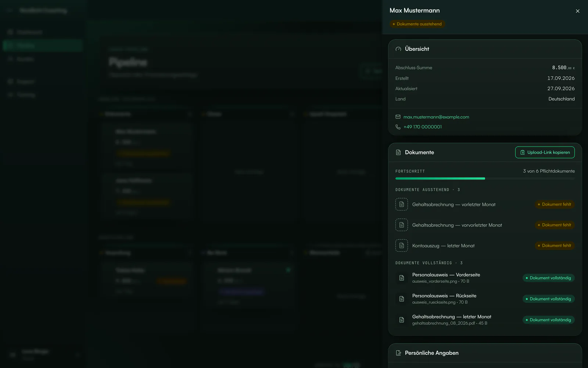The width and height of the screenshot is (588, 368).
Task: Click the Max Mustermann panel title
Action: tap(415, 10)
